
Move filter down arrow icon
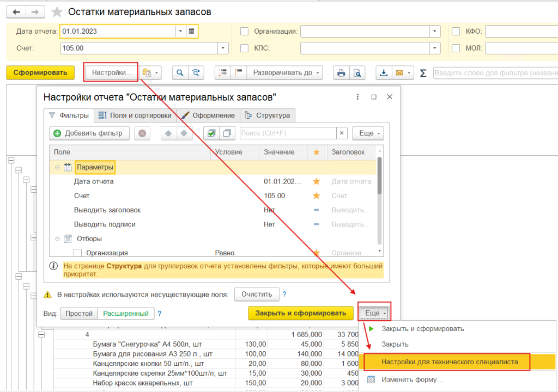(184, 133)
